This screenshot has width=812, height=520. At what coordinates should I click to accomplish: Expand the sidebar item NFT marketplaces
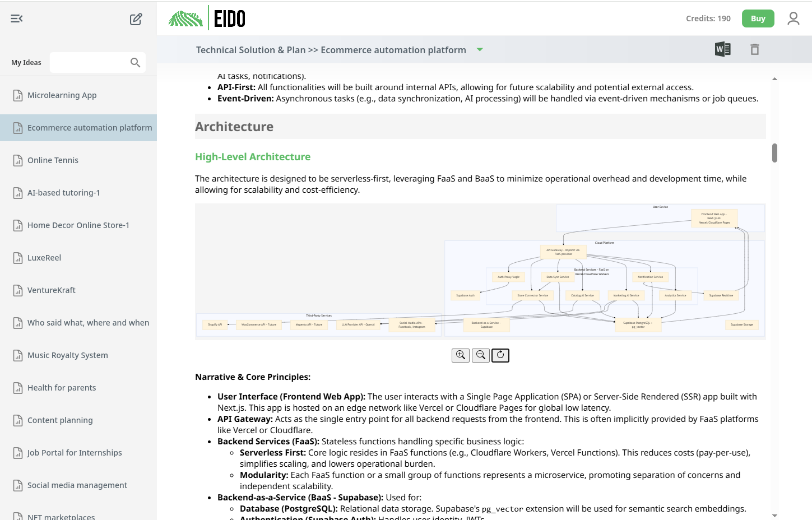(62, 516)
